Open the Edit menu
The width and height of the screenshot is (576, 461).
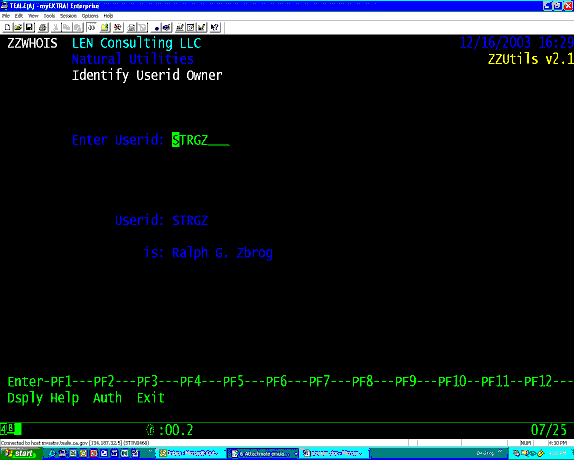(19, 16)
